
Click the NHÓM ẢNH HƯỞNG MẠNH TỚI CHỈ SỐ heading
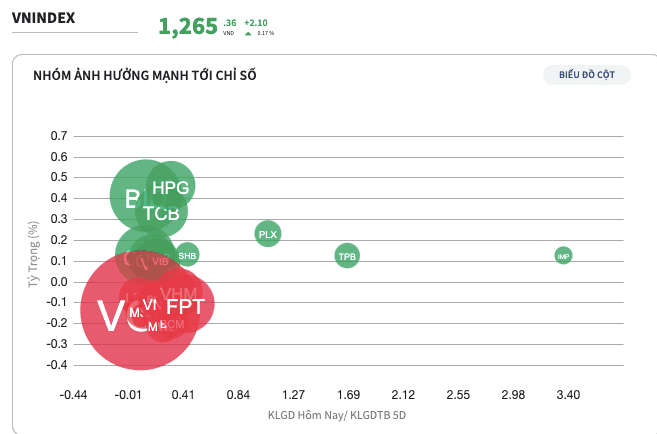coord(144,75)
